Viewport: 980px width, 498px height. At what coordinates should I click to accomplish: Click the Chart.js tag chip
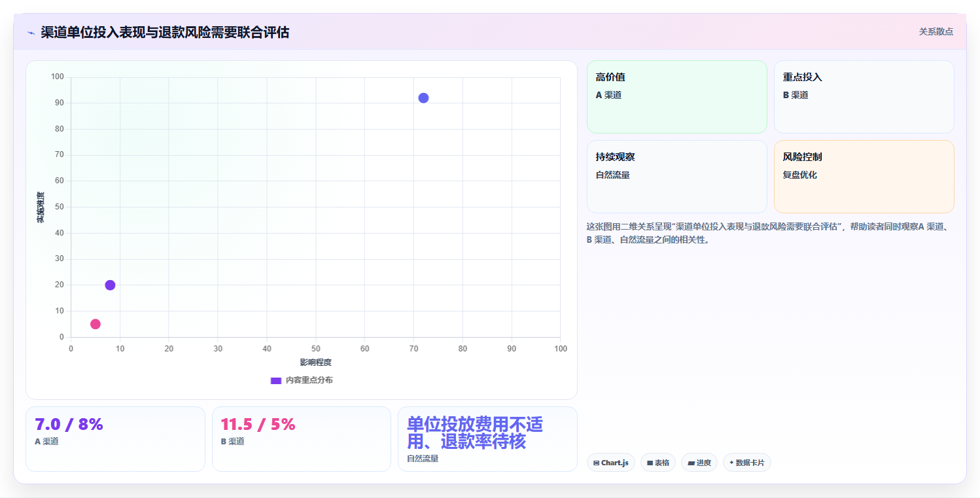click(611, 463)
